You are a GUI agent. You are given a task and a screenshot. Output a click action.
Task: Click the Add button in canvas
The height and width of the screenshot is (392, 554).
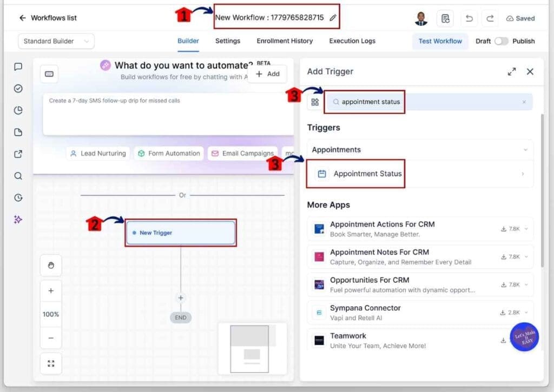point(267,74)
